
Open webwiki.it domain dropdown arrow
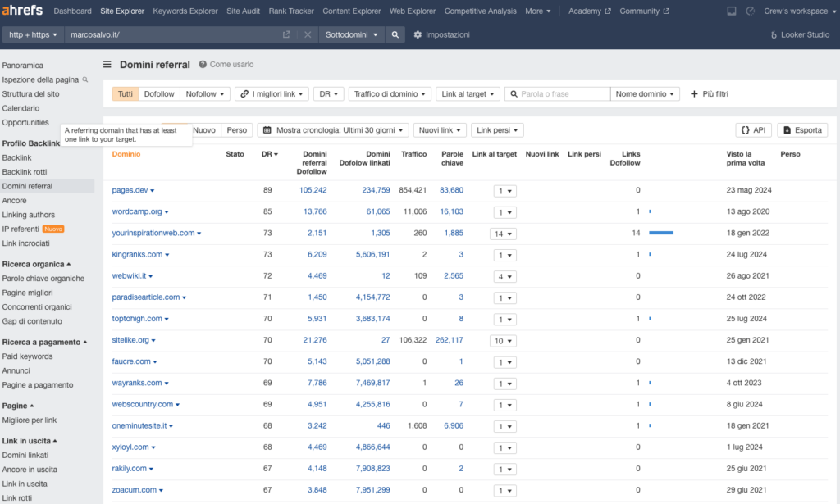click(151, 276)
